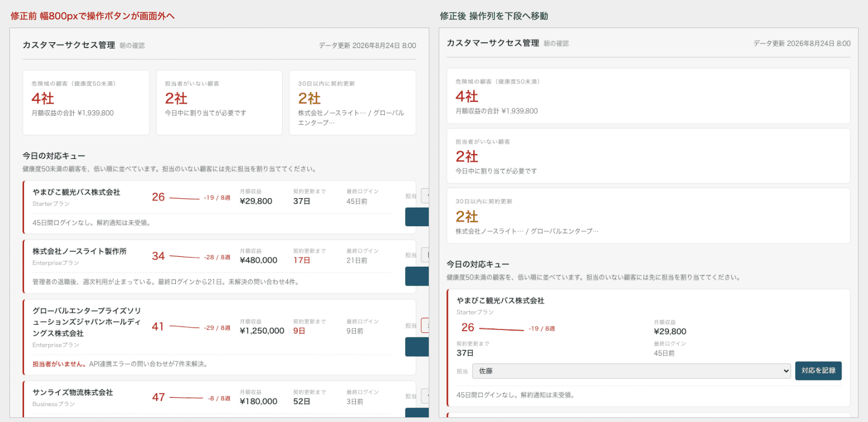Click the データ更新 timestamp in the 修正前 panel

[367, 45]
